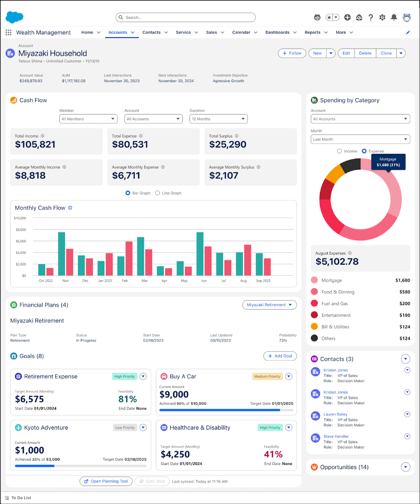Open the Service tab
Viewport: 420px width, 504px height.
pos(183,32)
